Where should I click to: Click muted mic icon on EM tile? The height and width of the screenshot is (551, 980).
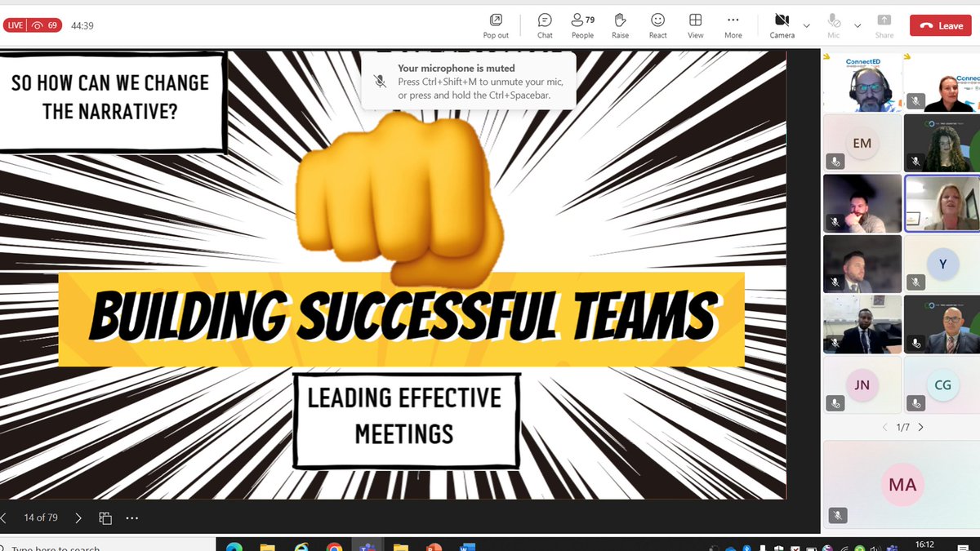(835, 161)
